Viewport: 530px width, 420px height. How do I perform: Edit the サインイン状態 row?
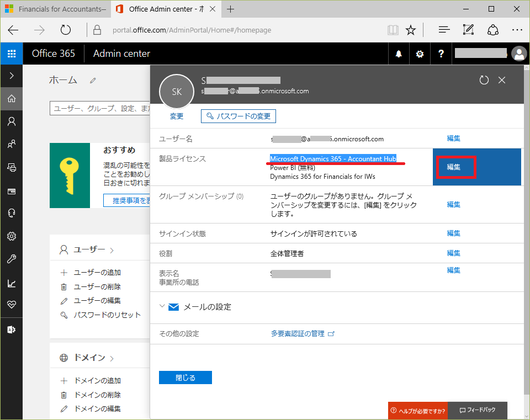(454, 233)
